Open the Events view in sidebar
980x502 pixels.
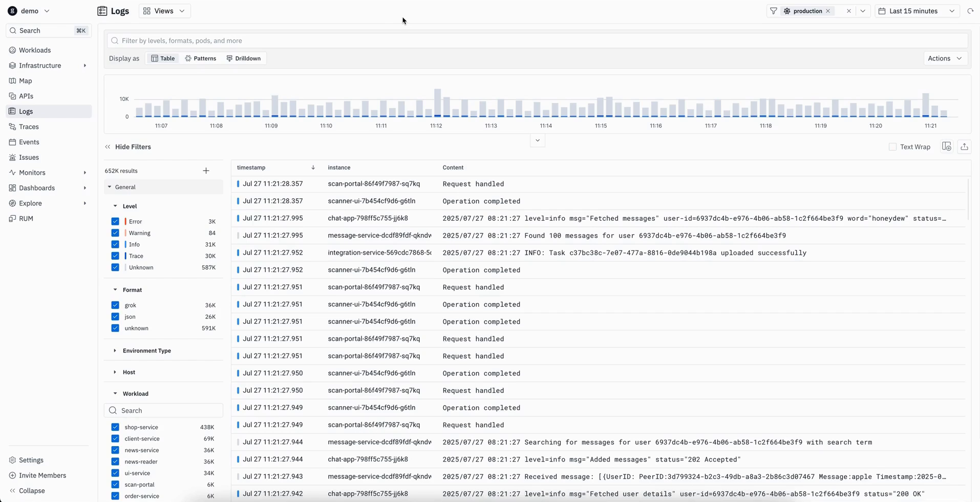[29, 142]
